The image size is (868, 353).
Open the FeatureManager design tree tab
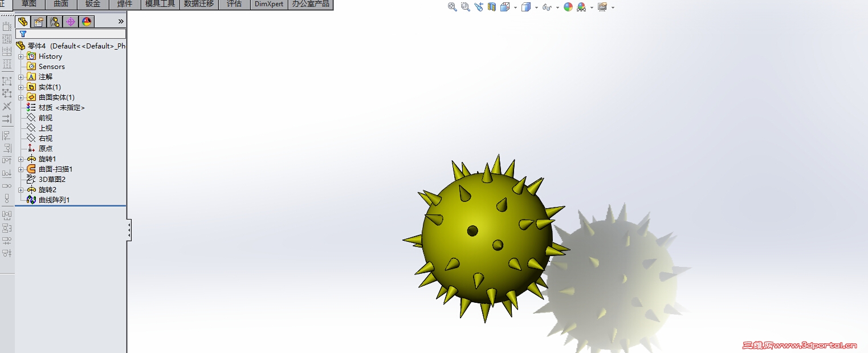(x=22, y=22)
